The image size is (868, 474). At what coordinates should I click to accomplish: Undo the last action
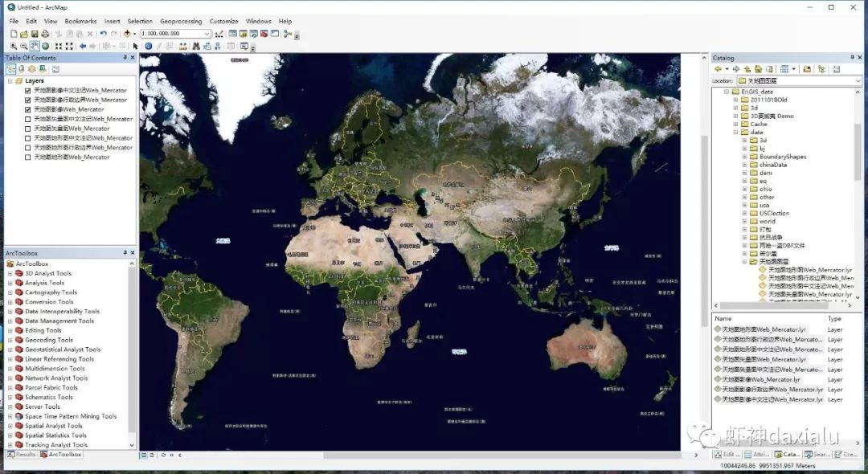click(103, 34)
